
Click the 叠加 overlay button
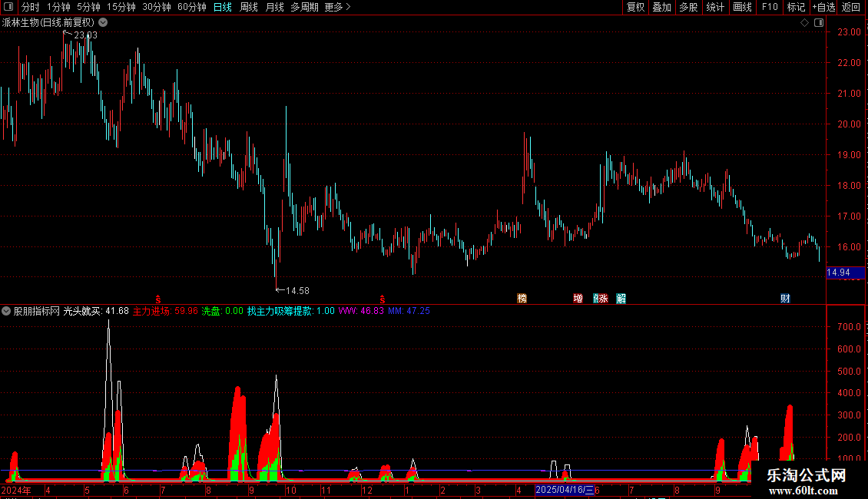coord(661,7)
